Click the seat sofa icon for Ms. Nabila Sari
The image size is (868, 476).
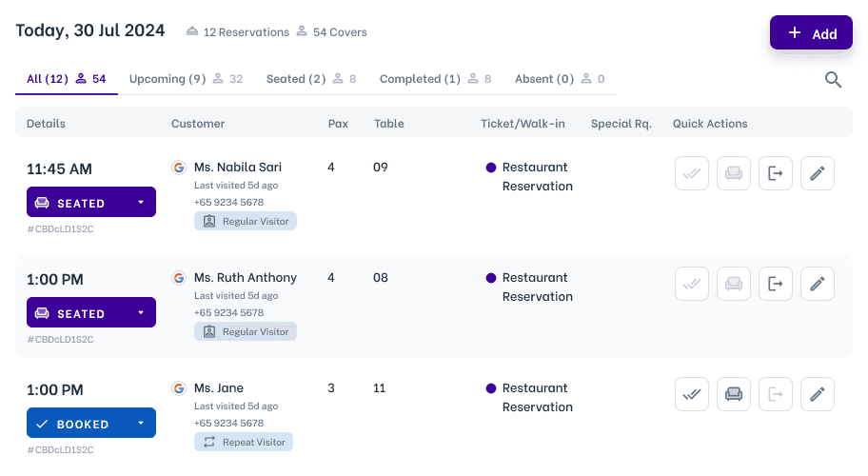[x=734, y=173]
